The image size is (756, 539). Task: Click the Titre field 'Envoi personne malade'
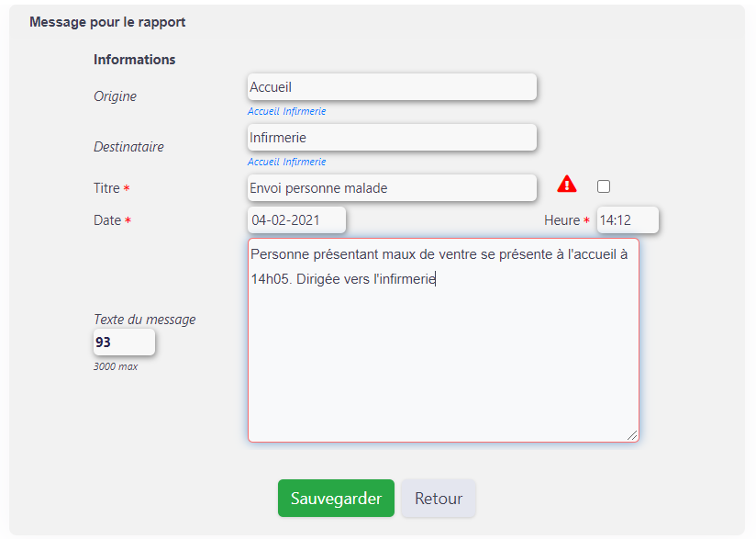[x=392, y=187]
